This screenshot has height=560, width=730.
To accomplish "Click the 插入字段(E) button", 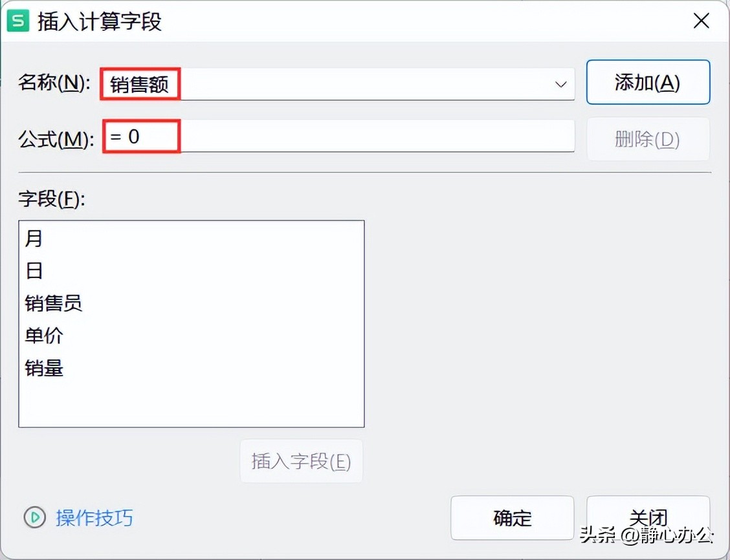I will pyautogui.click(x=301, y=461).
